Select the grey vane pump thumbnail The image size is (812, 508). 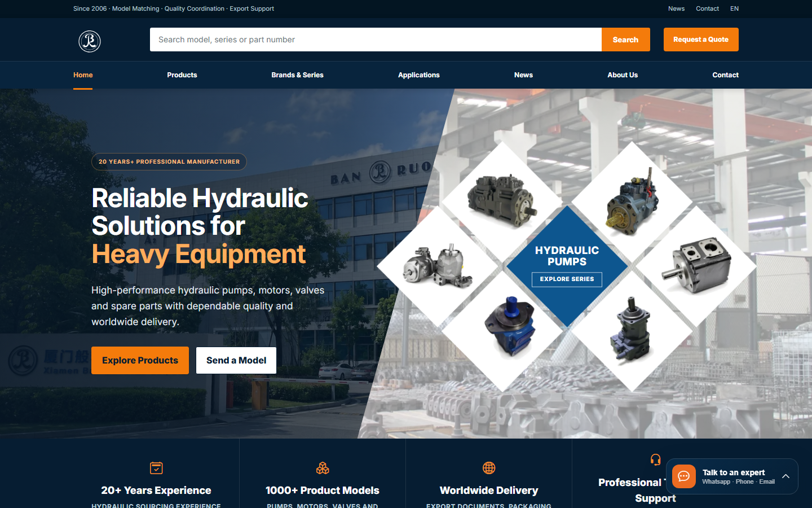[x=696, y=265]
